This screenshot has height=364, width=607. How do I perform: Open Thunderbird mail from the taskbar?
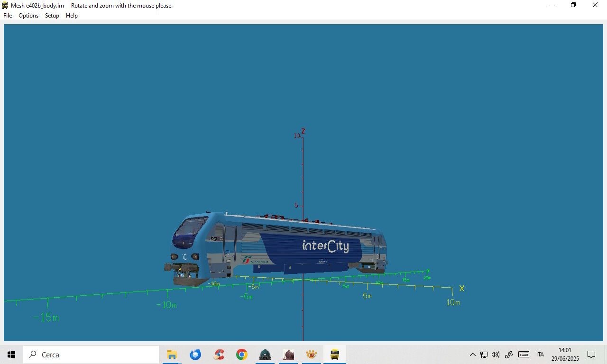pyautogui.click(x=195, y=355)
